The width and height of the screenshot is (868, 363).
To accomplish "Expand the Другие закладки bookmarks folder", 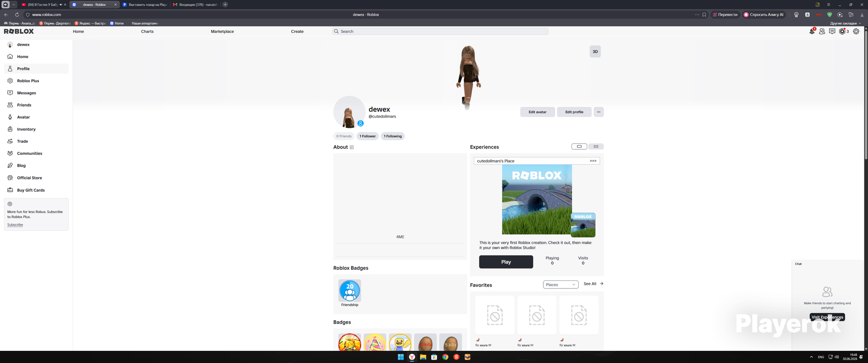I will (x=845, y=23).
